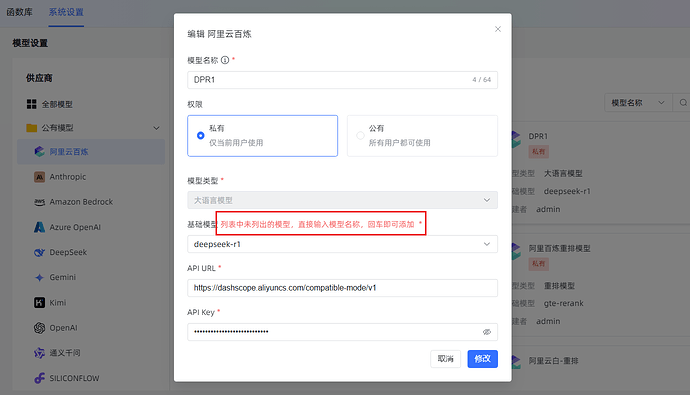Viewport: 690px width, 395px height.
Task: Click the 公有模型 folder icon
Action: [32, 128]
